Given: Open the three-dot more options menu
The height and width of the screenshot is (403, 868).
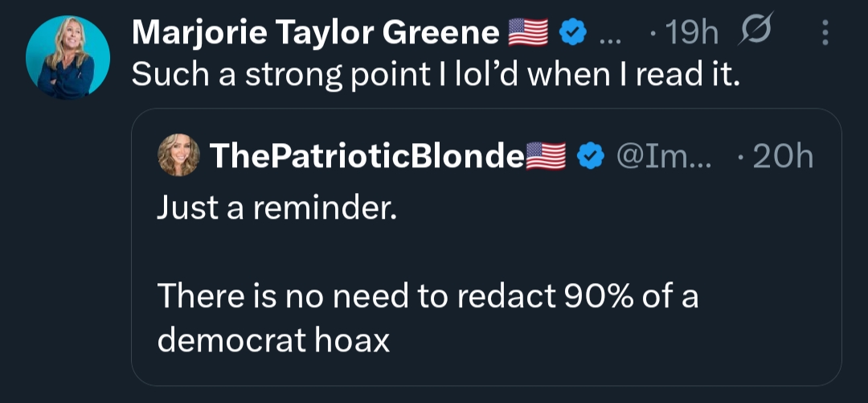Looking at the screenshot, I should coord(823,33).
